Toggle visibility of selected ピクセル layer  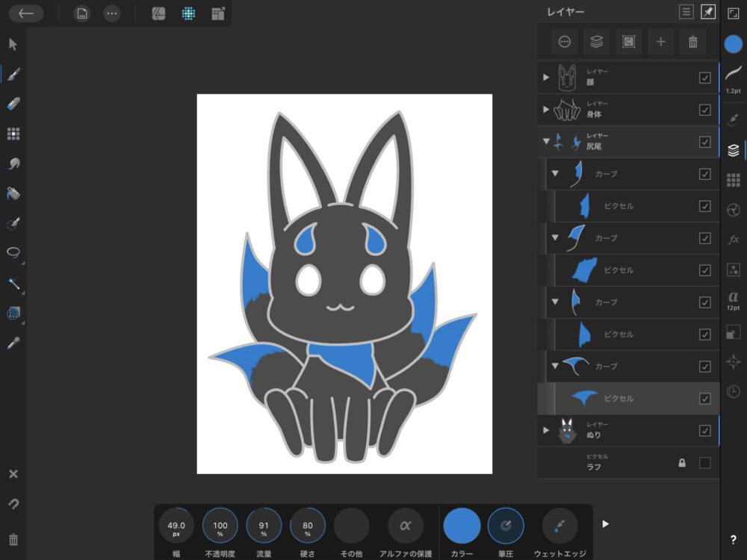(x=704, y=399)
